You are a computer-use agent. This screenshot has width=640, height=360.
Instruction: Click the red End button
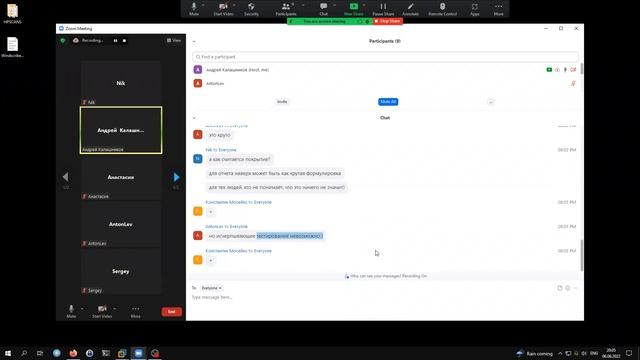(x=171, y=312)
